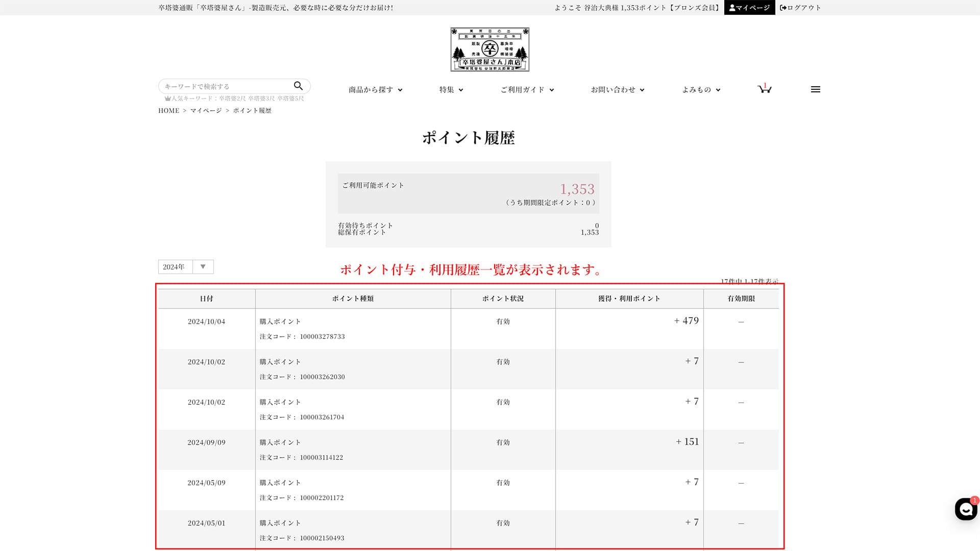980x551 pixels.
Task: Go to HOME breadcrumb link
Action: point(168,111)
